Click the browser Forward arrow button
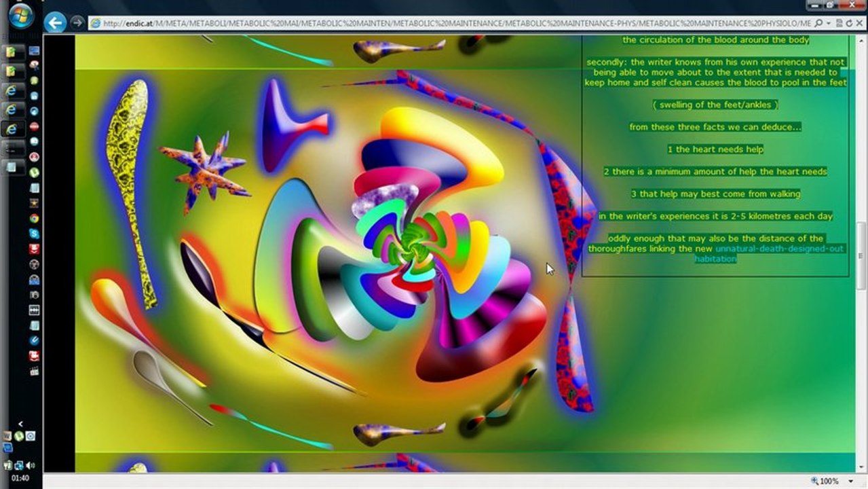 click(x=77, y=22)
